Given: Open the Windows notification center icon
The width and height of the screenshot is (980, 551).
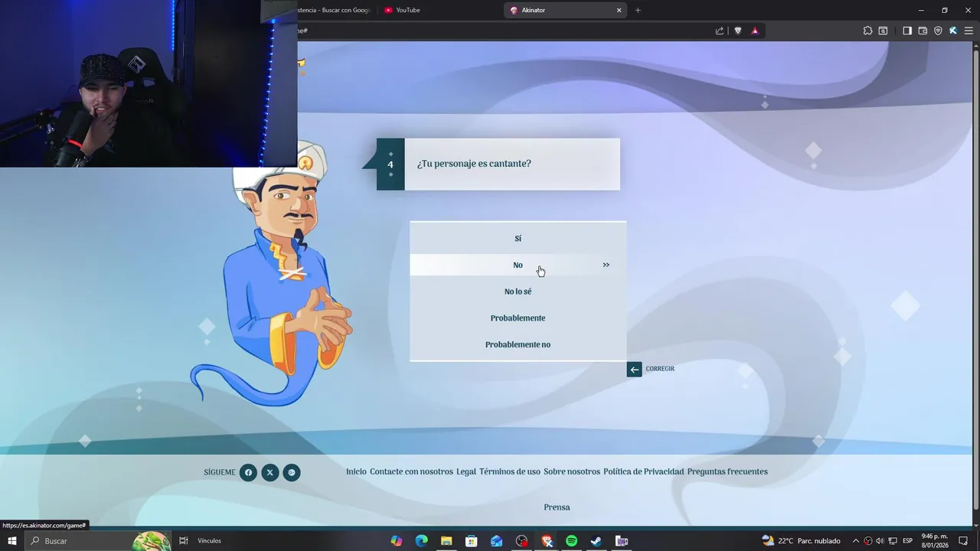Looking at the screenshot, I should [x=963, y=541].
